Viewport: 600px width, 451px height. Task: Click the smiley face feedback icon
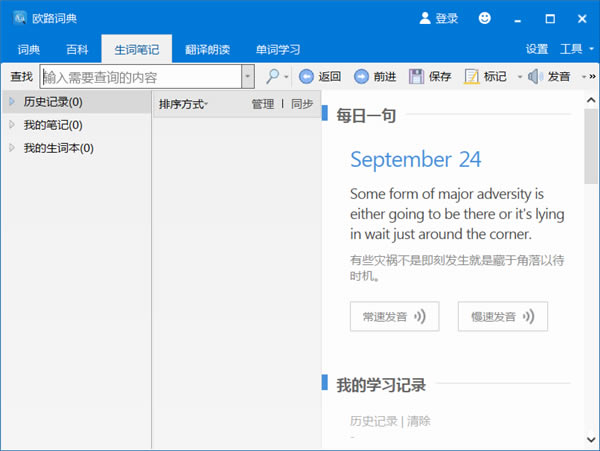484,18
